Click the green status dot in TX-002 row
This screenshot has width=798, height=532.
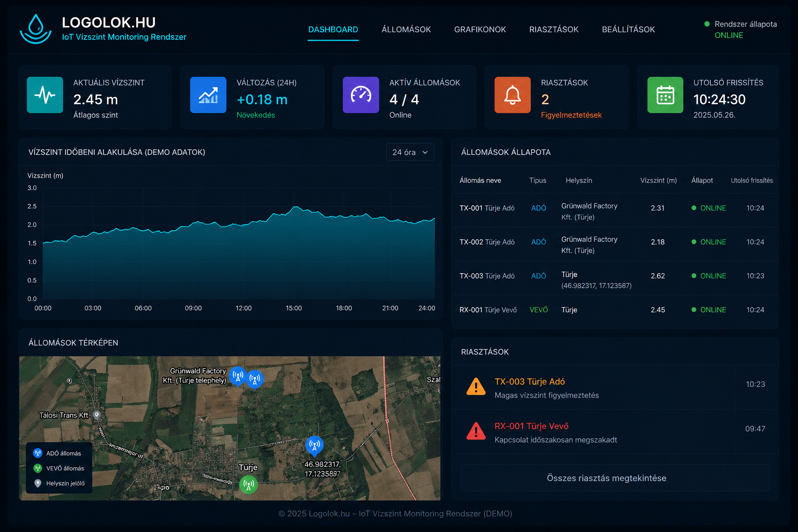coord(694,242)
